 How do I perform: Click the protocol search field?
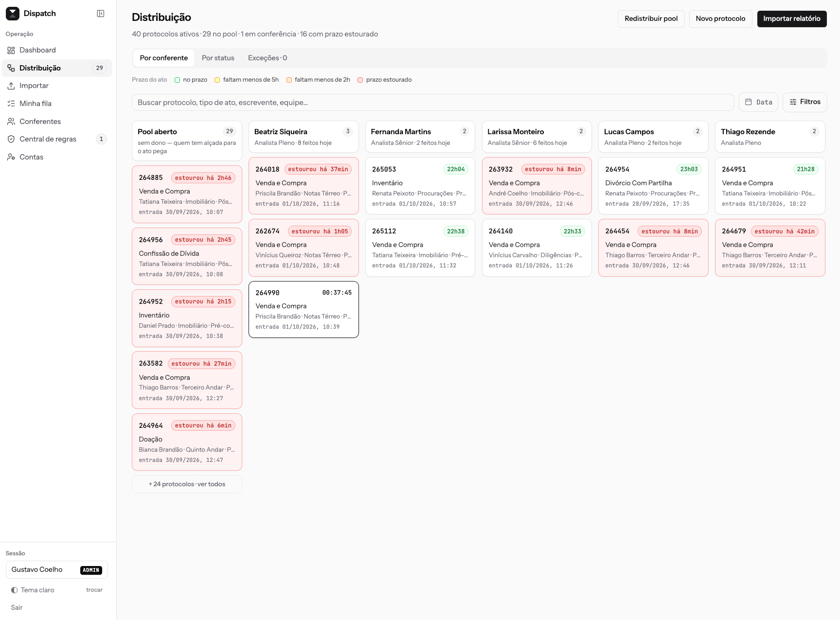tap(433, 103)
